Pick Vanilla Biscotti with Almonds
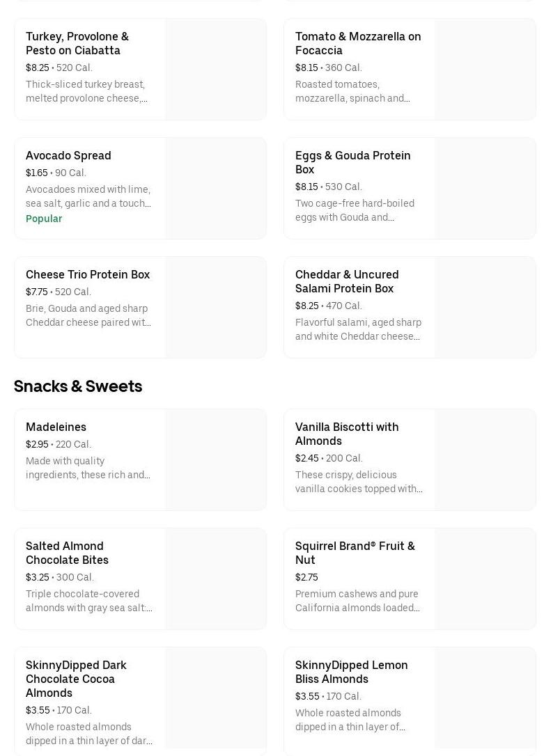The image size is (560, 756). [x=347, y=434]
